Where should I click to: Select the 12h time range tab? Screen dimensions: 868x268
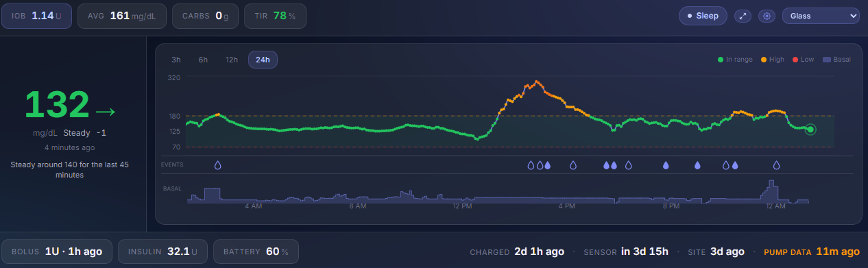(232, 60)
